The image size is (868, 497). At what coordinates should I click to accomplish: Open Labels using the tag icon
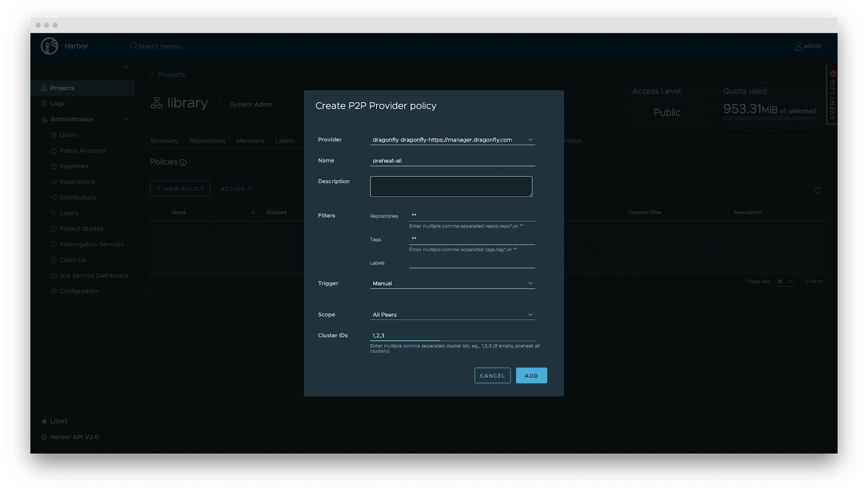53,213
